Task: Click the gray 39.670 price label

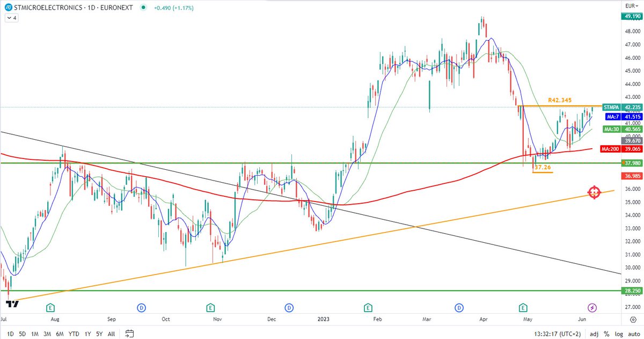Action: (x=631, y=141)
